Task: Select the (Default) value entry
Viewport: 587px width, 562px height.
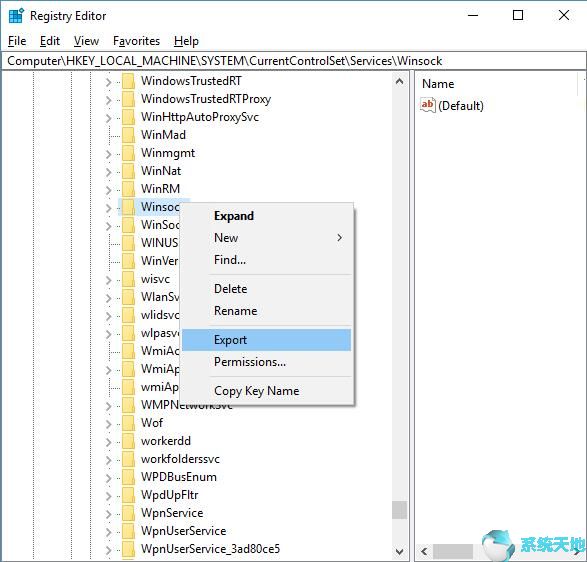Action: pos(461,106)
